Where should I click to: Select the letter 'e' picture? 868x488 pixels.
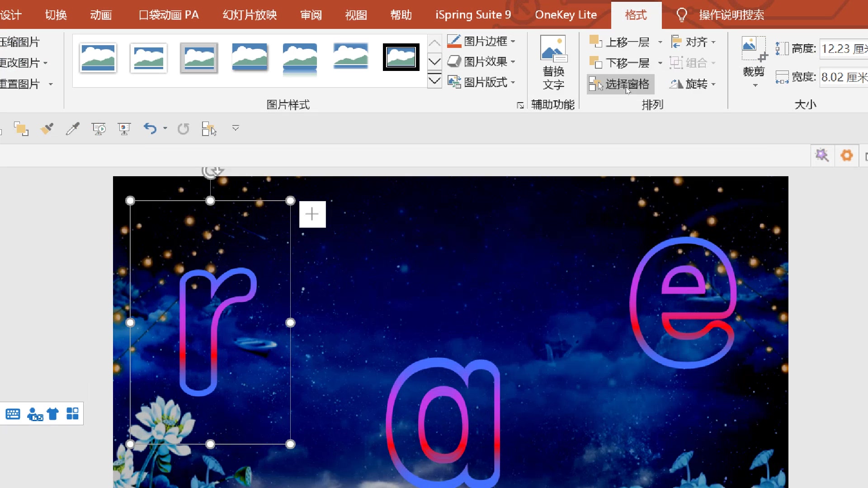683,302
